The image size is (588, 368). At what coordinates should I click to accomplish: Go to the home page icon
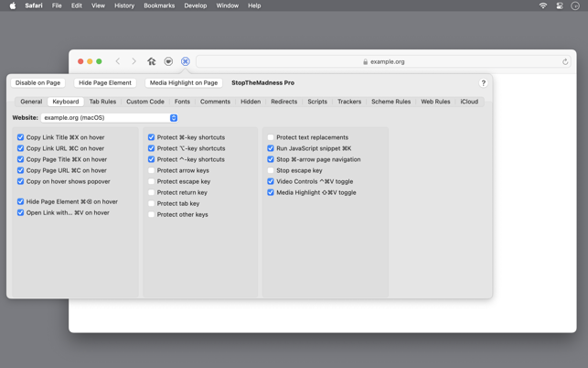pos(152,61)
